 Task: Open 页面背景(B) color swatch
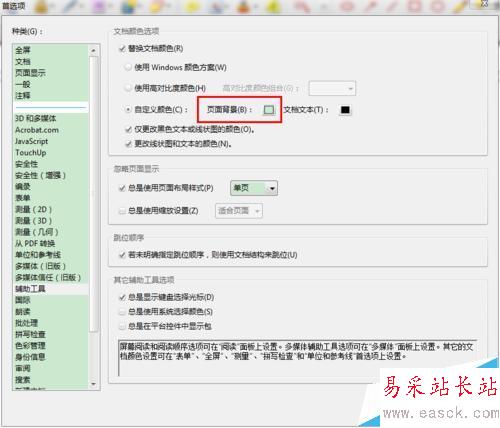click(269, 110)
